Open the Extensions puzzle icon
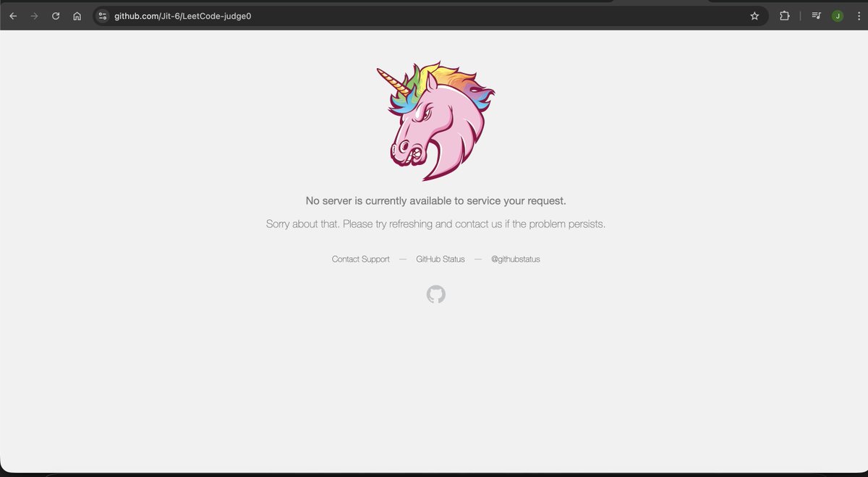868x477 pixels. coord(784,16)
